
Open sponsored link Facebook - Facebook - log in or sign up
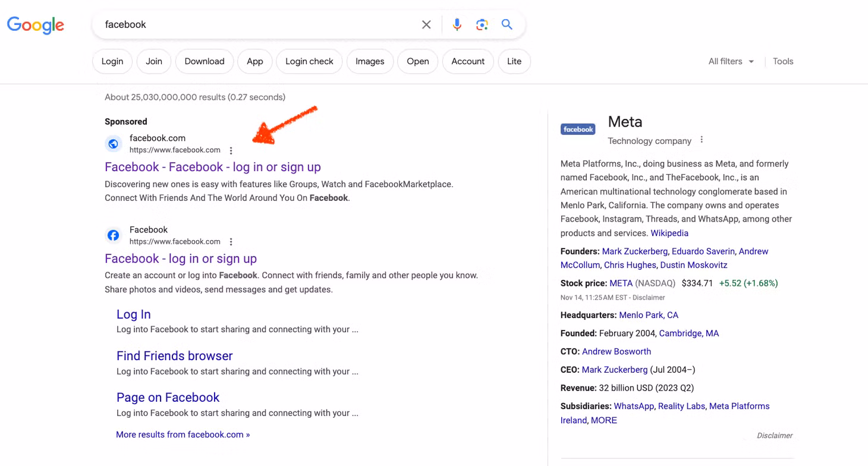click(x=213, y=167)
